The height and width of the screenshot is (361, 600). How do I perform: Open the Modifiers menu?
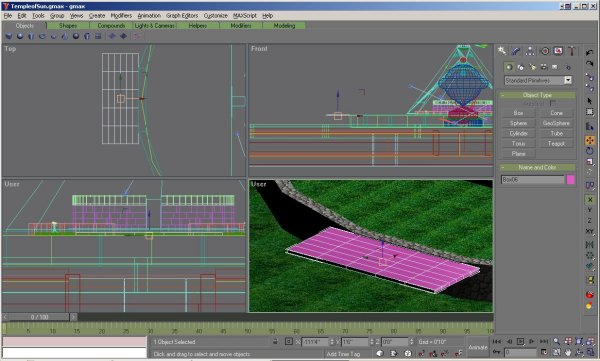coord(121,16)
